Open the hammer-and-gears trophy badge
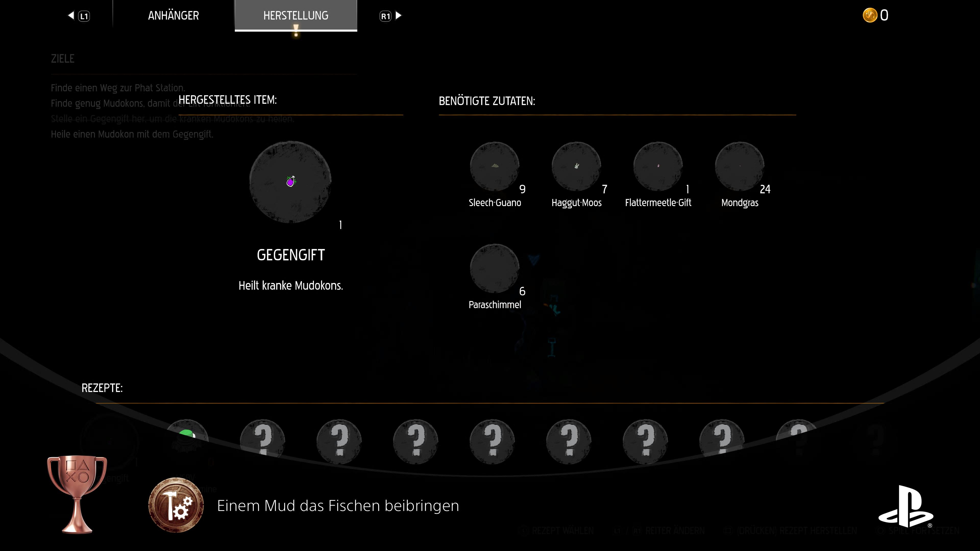The width and height of the screenshot is (980, 551). click(176, 505)
